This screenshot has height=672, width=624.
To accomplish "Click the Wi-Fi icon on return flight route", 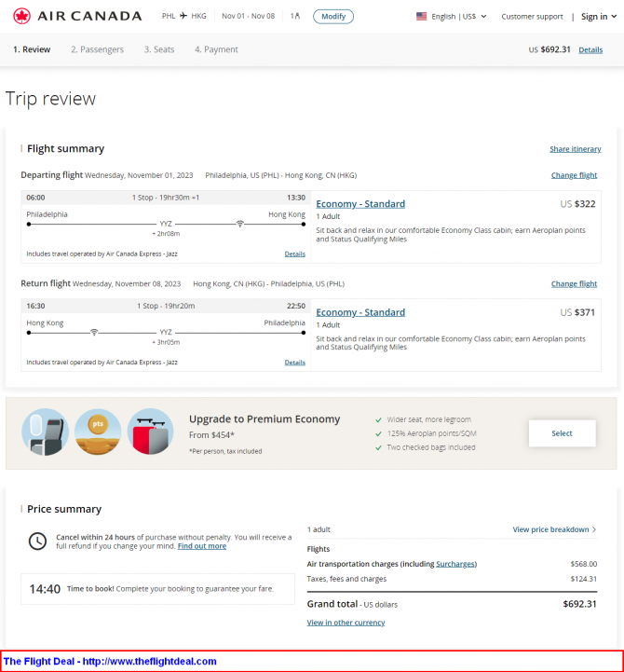I will [94, 332].
